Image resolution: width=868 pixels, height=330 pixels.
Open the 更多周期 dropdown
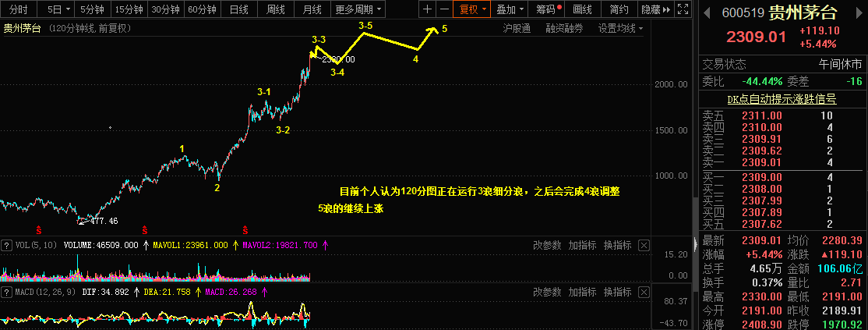point(358,9)
